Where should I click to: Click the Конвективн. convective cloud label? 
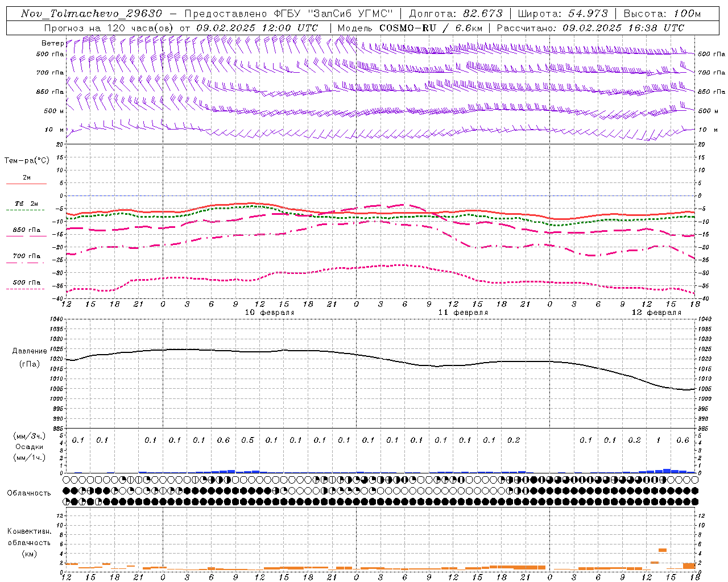tap(29, 531)
